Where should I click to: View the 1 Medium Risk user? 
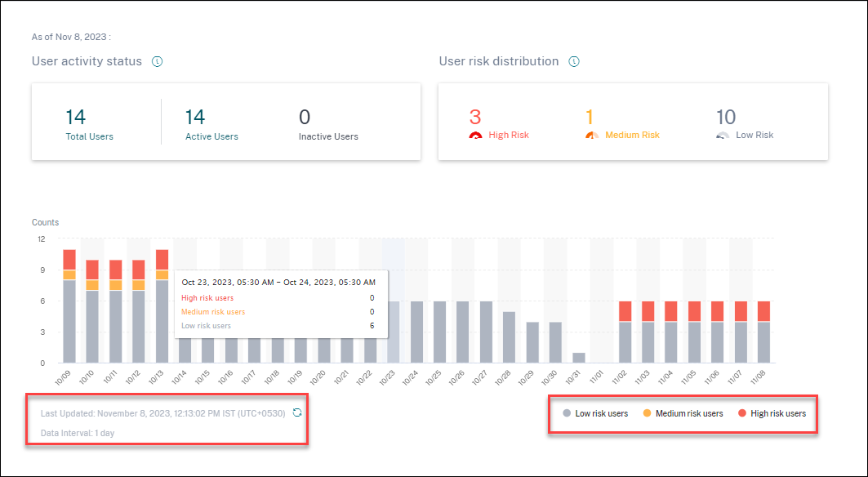tap(590, 118)
